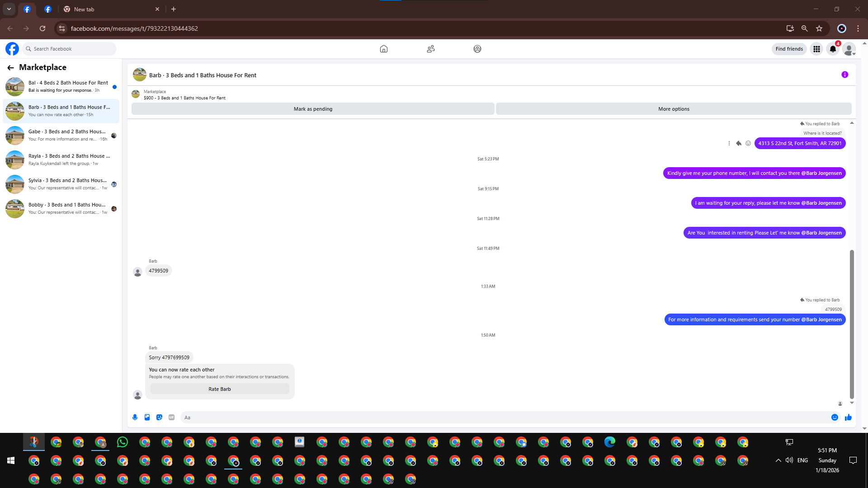Open Chrome tab search dropdown arrow
The width and height of the screenshot is (868, 488).
(9, 9)
